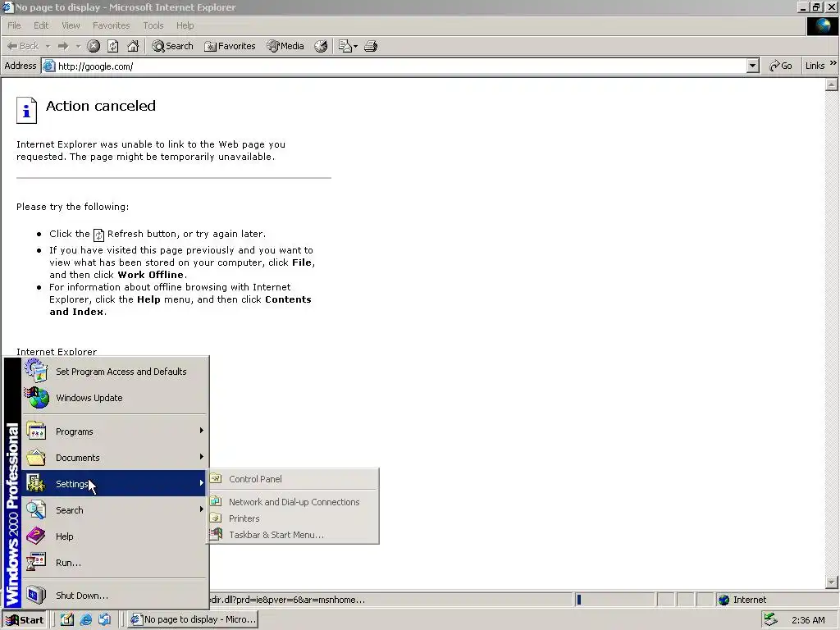Click the Help book icon in Start menu
The height and width of the screenshot is (630, 840).
click(x=36, y=536)
